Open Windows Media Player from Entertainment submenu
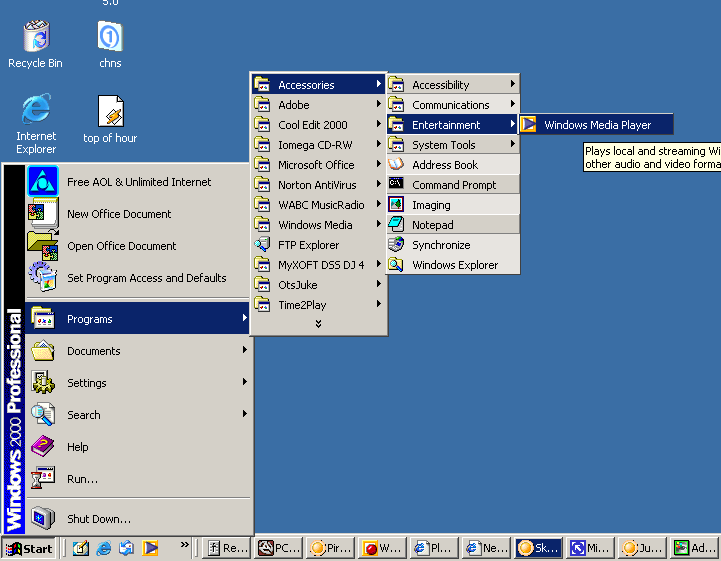This screenshot has width=721, height=561. coord(597,125)
